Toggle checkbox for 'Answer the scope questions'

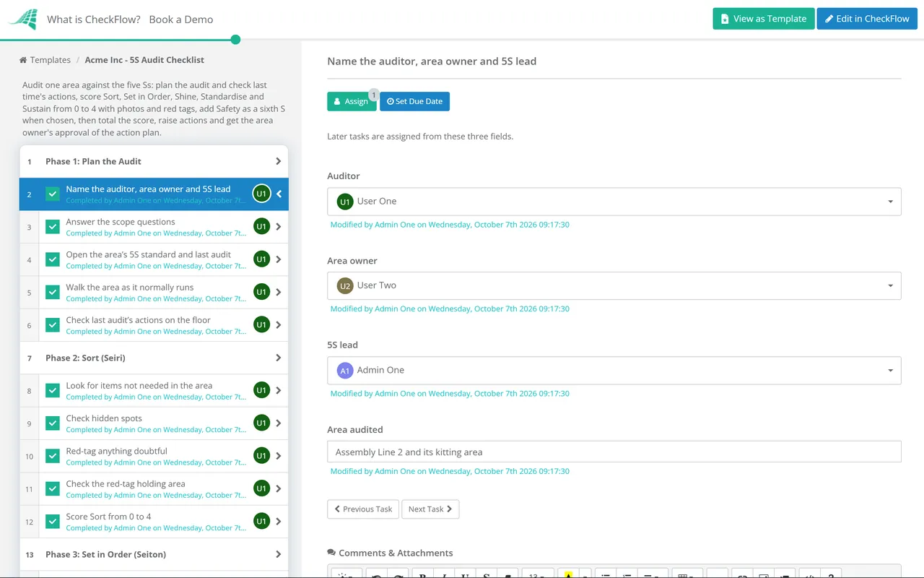coord(53,227)
